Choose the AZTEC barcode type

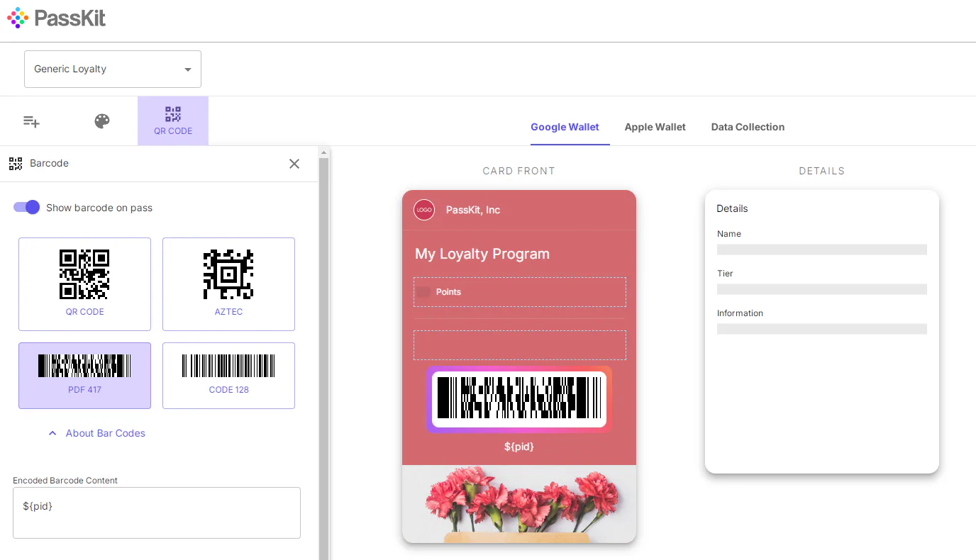coord(228,284)
